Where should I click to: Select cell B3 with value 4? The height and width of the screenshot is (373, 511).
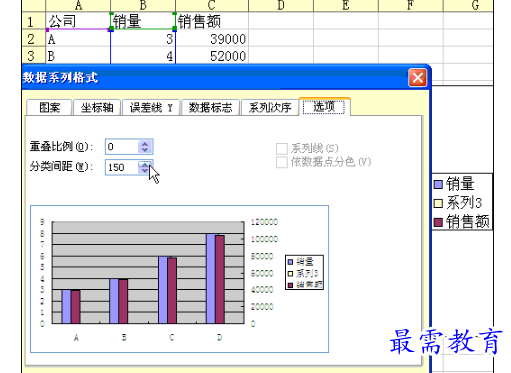pos(143,55)
